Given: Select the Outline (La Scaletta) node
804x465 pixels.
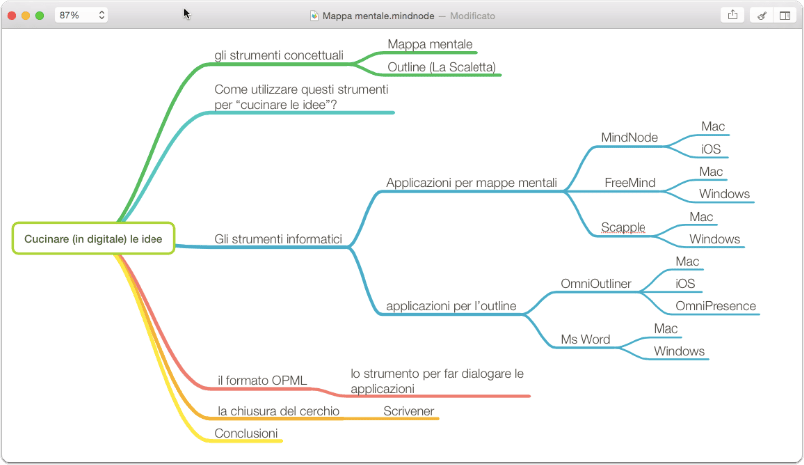Looking at the screenshot, I should pyautogui.click(x=441, y=67).
